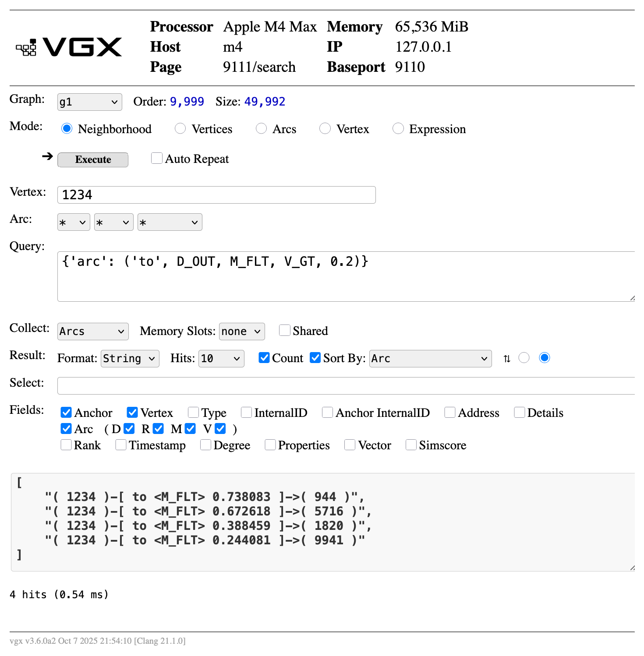Click the empty Select input field
This screenshot has height=656, width=644.
pos(345,386)
